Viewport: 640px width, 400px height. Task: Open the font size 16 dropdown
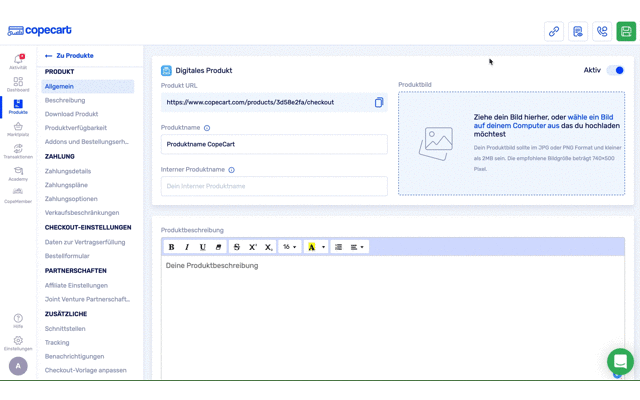(x=289, y=247)
